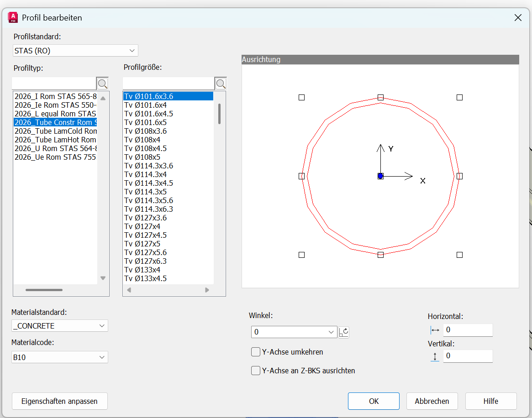Click the Profiltyp search magnifier icon

[102, 84]
